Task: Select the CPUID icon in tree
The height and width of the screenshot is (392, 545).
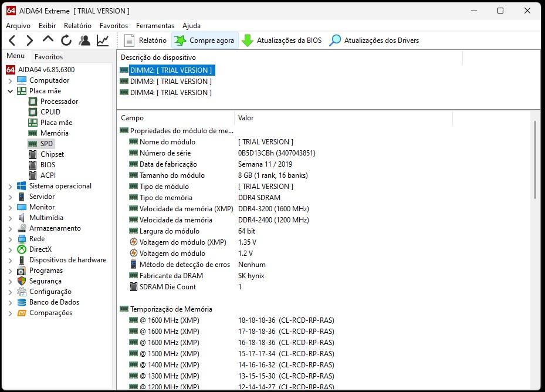Action: coord(33,112)
